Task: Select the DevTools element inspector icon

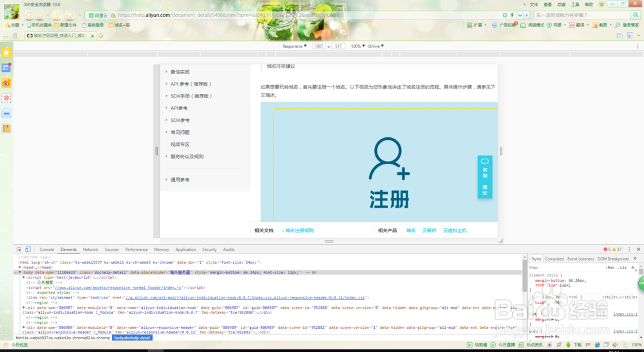Action: pos(19,249)
